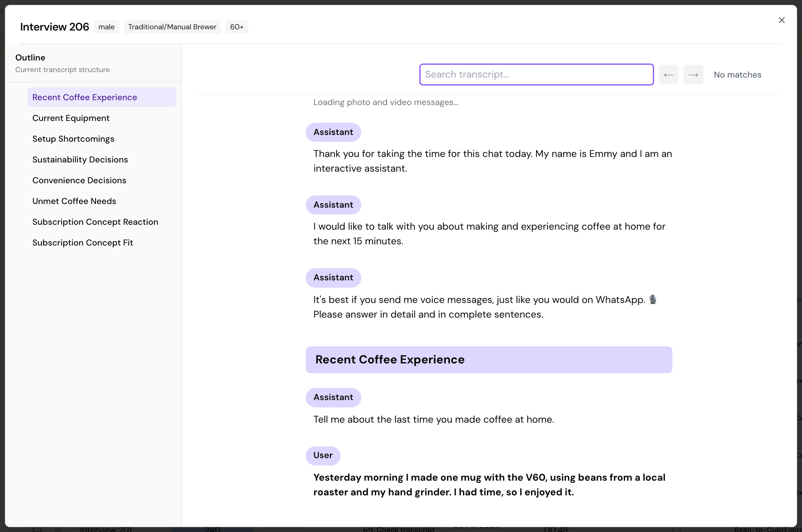Close the Interview 206 dialog
The image size is (802, 532).
pyautogui.click(x=781, y=20)
